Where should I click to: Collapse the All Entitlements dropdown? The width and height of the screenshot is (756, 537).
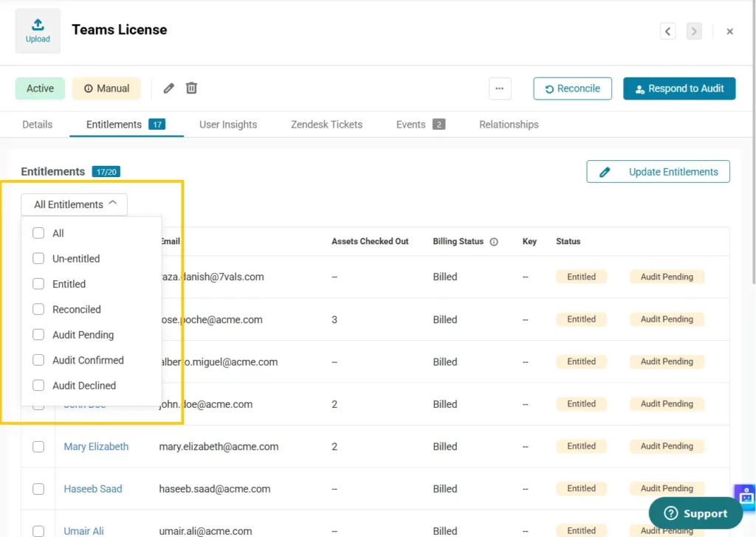coord(75,204)
